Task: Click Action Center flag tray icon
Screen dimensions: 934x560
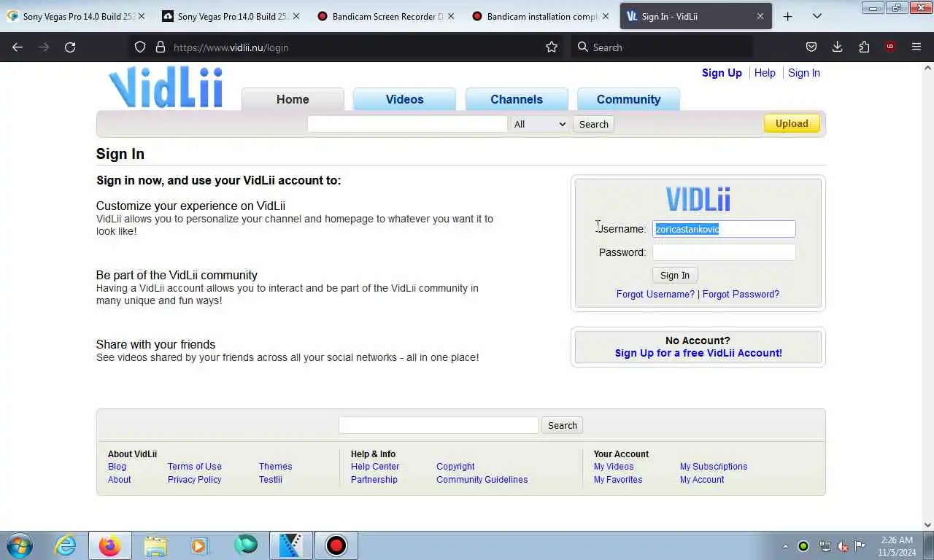Action: coord(860,546)
